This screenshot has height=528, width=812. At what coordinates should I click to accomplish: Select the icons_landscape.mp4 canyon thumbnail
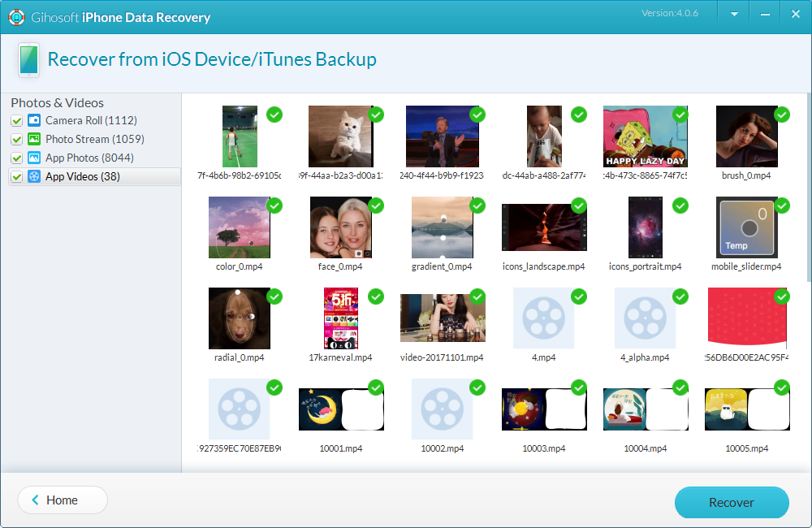tap(544, 227)
